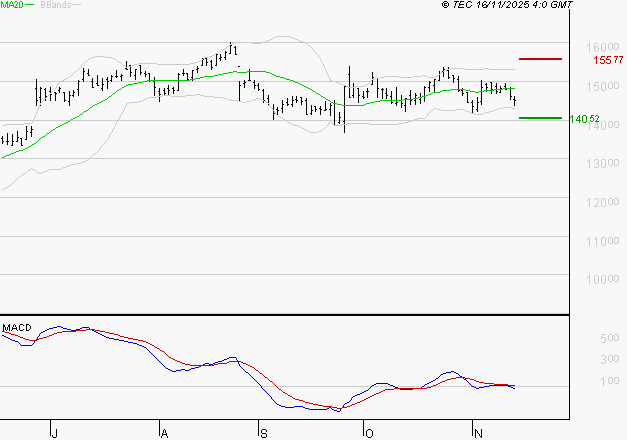Click the red 155.77 resistance value

(608, 60)
